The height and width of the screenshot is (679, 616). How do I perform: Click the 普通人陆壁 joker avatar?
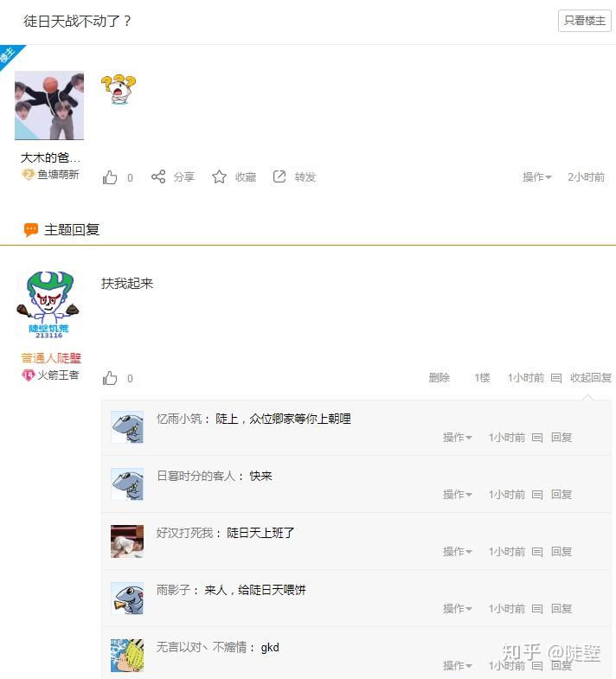pos(48,304)
